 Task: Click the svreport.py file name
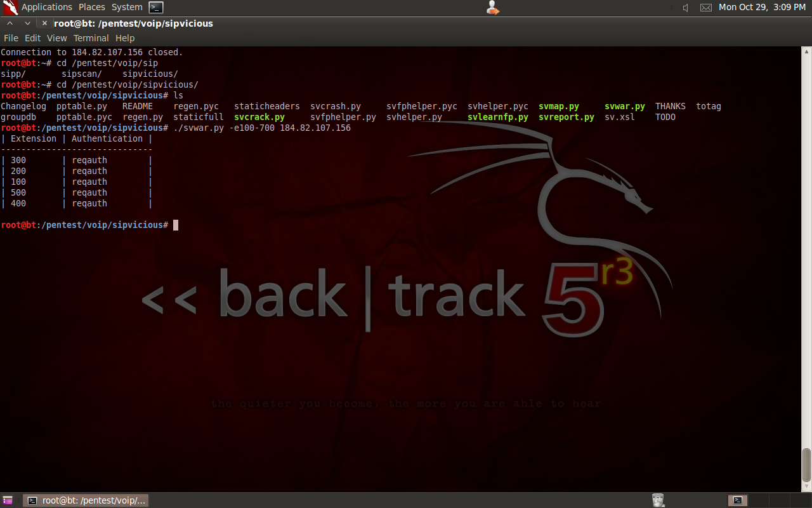pos(566,117)
